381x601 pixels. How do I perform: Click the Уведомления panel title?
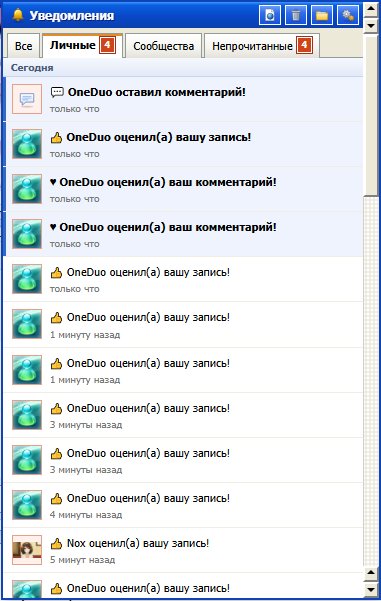click(x=72, y=15)
